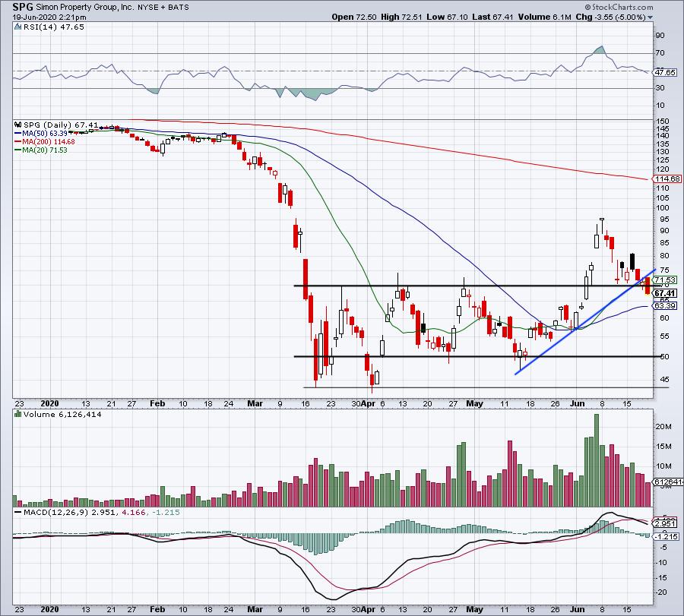Image resolution: width=684 pixels, height=616 pixels.
Task: Open the dropdown arrow beside Chg value
Action: click(x=651, y=17)
